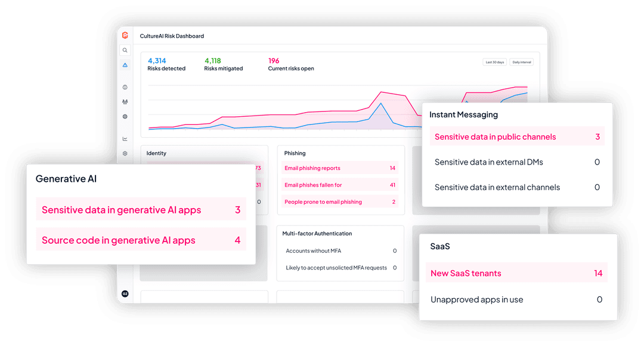Open Sensitive data in generative AI apps

141,209
